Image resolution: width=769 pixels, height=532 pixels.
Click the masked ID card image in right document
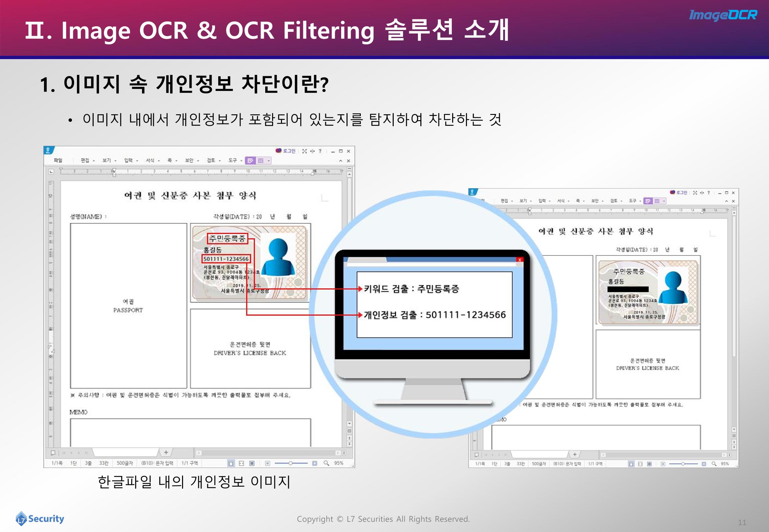648,292
